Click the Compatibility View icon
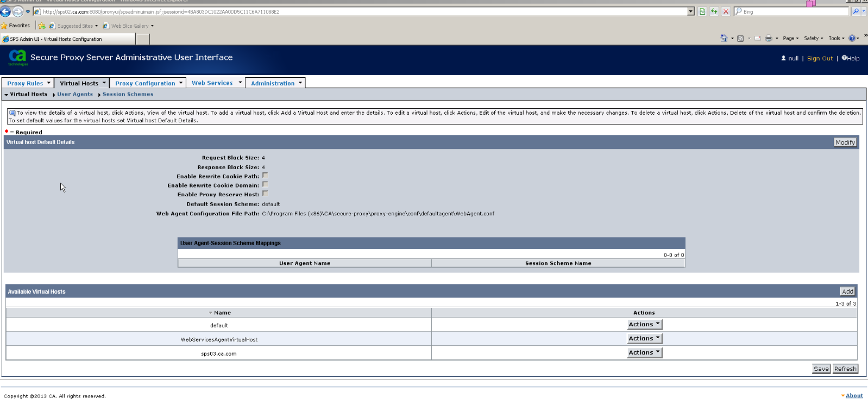 point(702,11)
